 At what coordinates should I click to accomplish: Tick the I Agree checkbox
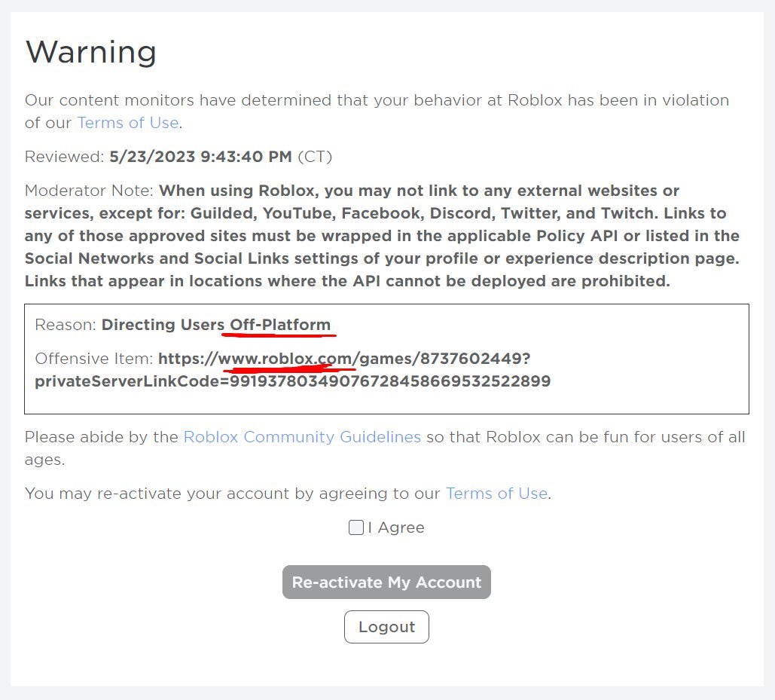click(355, 527)
